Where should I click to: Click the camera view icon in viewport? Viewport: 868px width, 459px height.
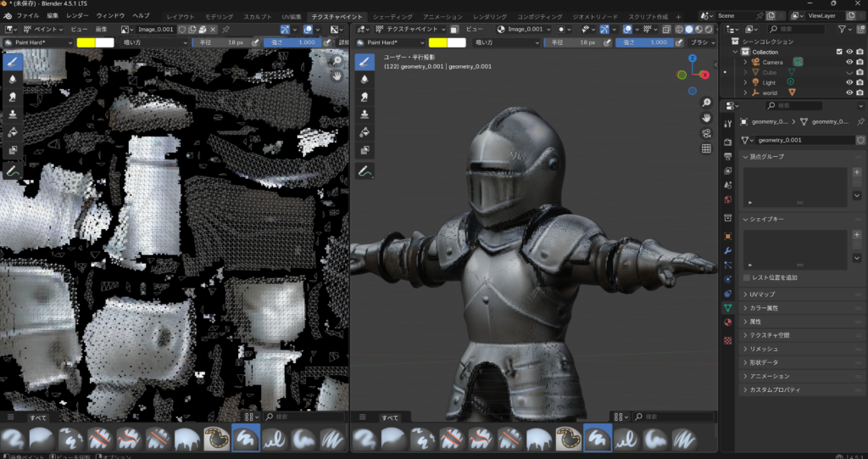tap(706, 133)
